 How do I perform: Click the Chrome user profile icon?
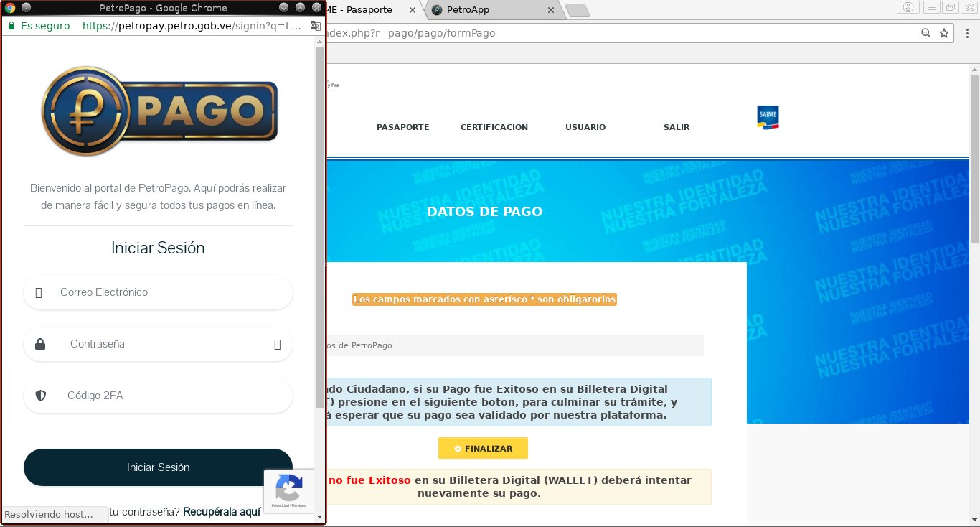909,7
